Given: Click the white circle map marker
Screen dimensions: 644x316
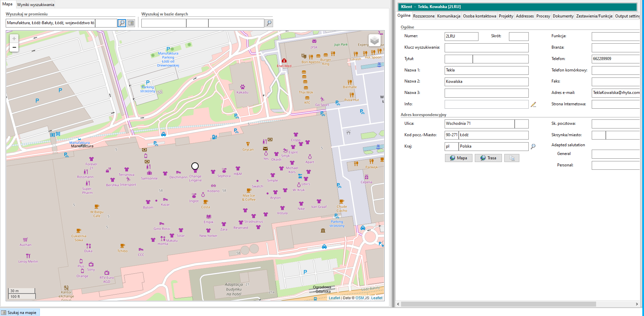Looking at the screenshot, I should [x=195, y=166].
